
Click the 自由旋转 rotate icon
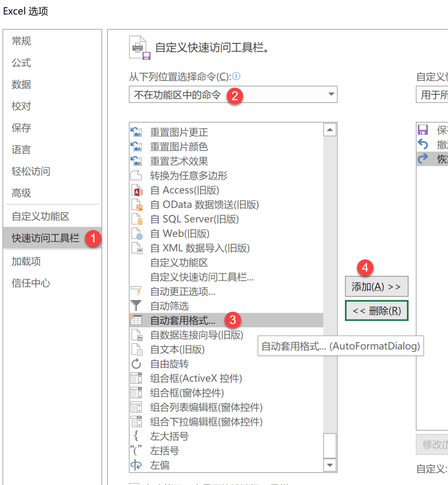point(136,364)
